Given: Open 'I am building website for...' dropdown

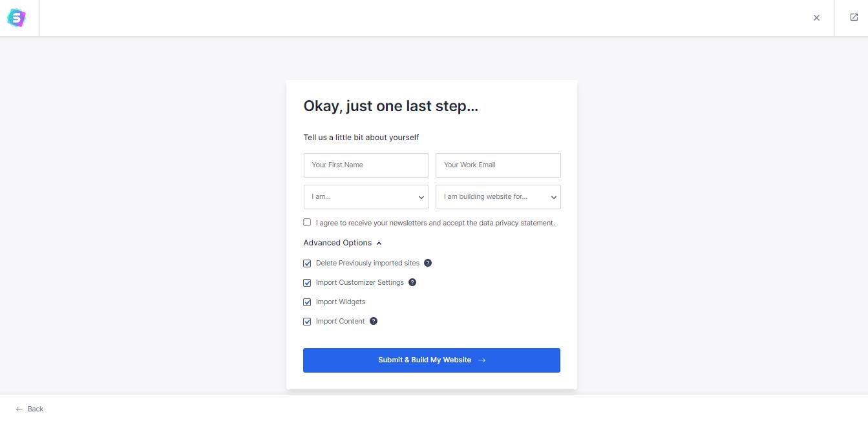Looking at the screenshot, I should point(498,197).
